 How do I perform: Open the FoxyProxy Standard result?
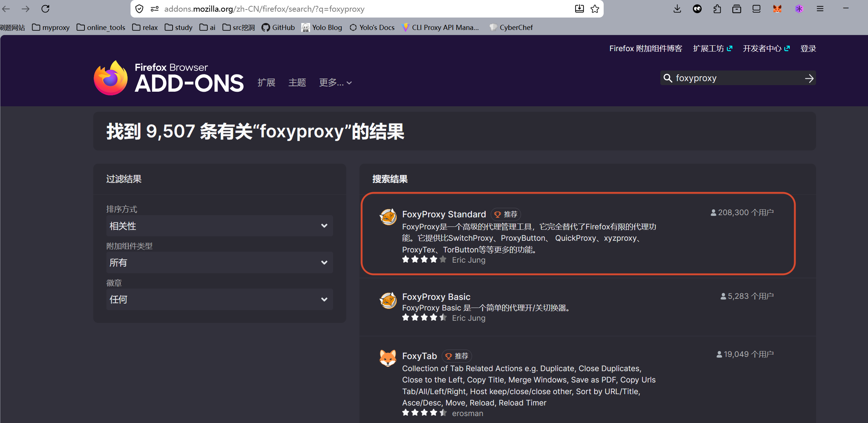click(x=444, y=214)
